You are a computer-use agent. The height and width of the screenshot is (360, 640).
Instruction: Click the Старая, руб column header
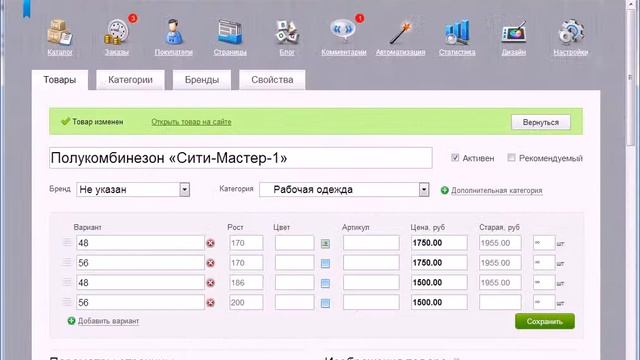(x=499, y=227)
